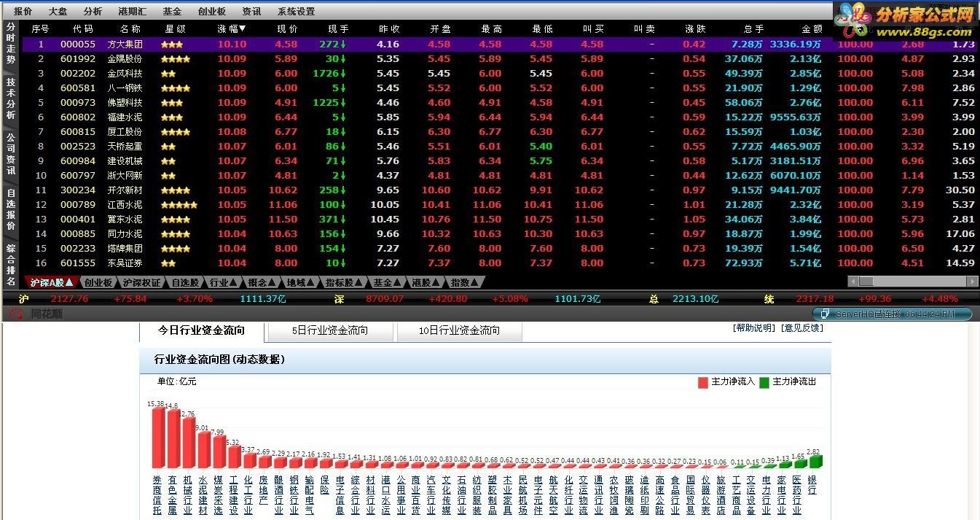Select the stock code 300234

click(78, 190)
